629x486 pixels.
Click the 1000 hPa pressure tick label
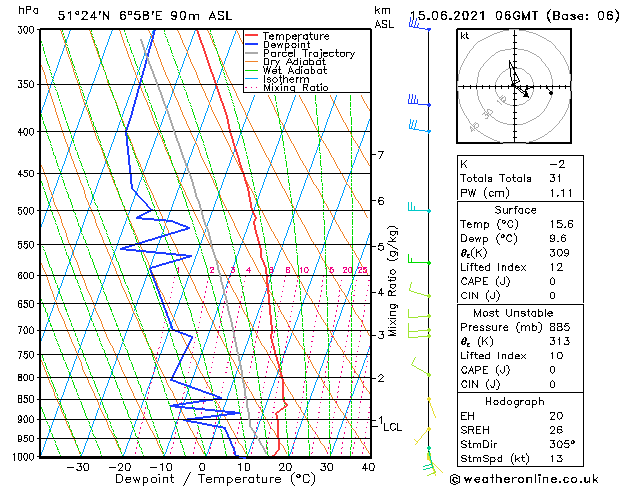(26, 457)
